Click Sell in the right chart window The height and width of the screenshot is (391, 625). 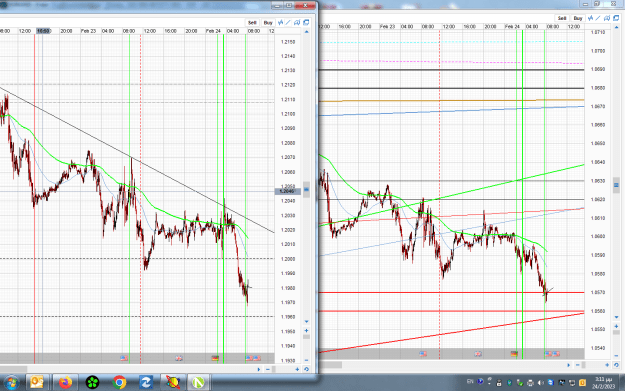pyautogui.click(x=562, y=18)
